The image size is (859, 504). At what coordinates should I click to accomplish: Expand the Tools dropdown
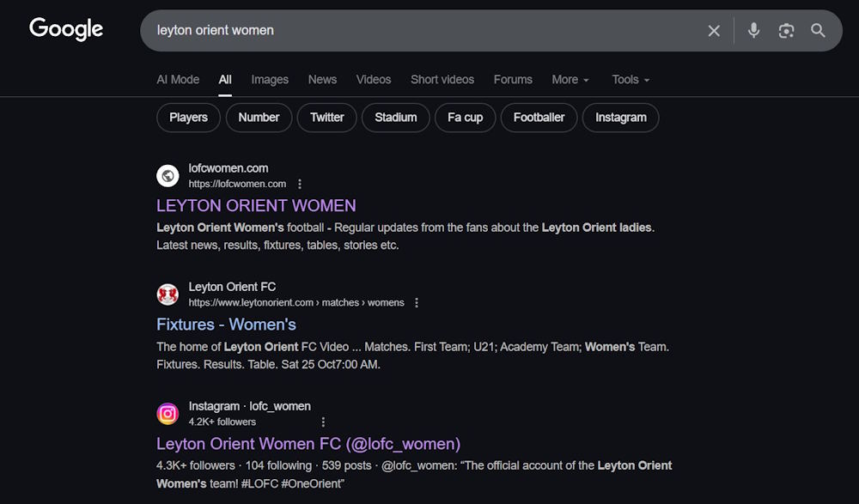click(630, 79)
